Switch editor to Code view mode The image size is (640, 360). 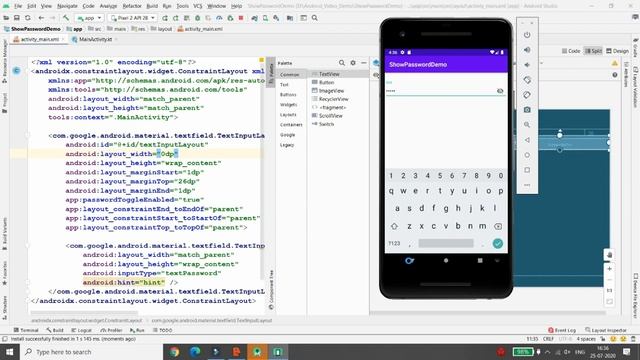click(x=571, y=51)
